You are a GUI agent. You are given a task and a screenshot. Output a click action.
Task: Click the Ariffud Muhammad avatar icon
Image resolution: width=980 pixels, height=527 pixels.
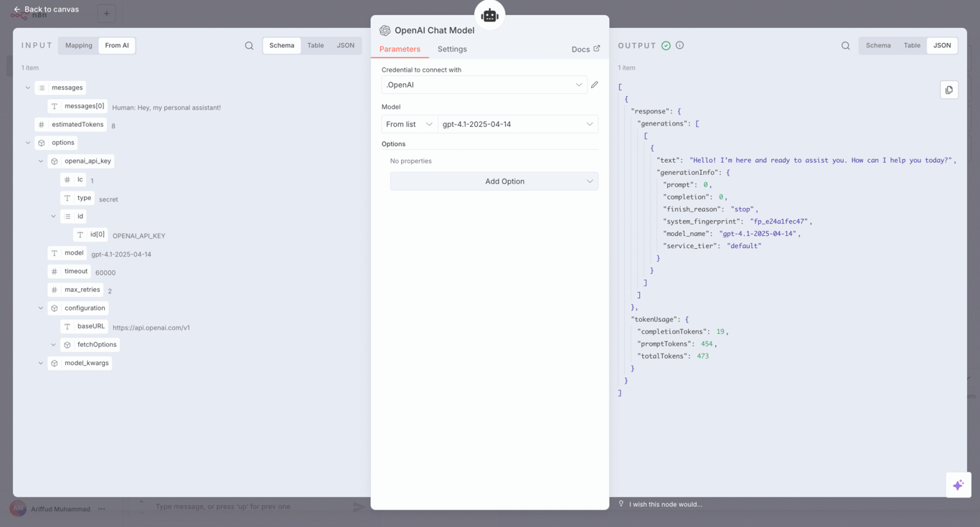click(19, 508)
